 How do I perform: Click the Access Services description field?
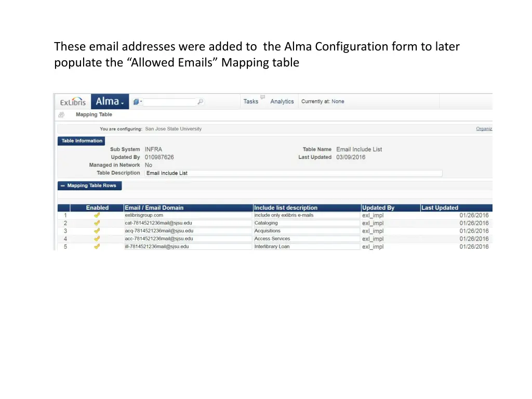tap(307, 238)
